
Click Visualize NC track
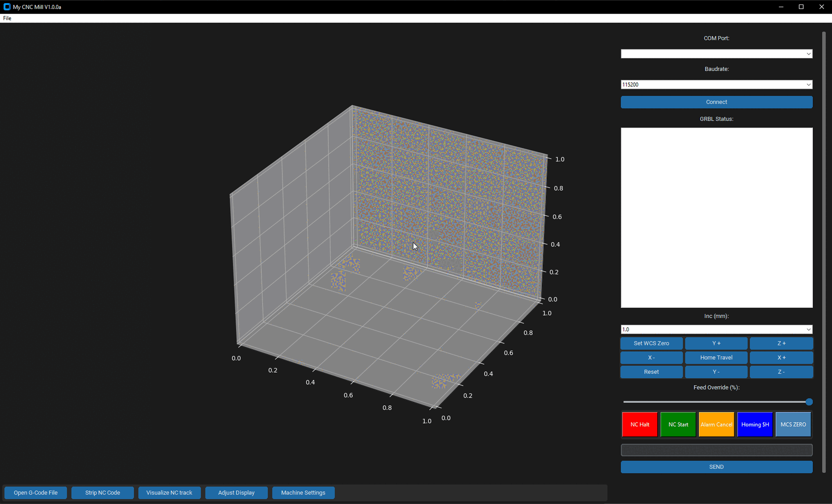click(x=169, y=492)
